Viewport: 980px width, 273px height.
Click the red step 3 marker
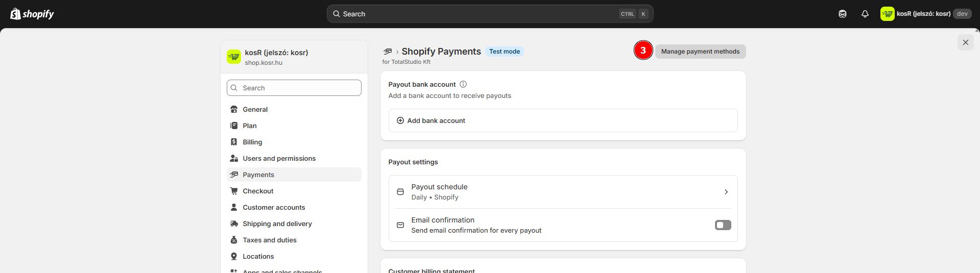[x=643, y=51]
